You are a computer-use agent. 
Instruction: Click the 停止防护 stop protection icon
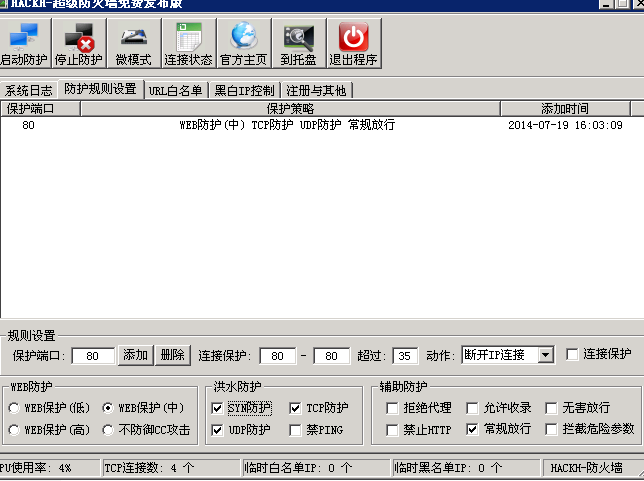79,43
